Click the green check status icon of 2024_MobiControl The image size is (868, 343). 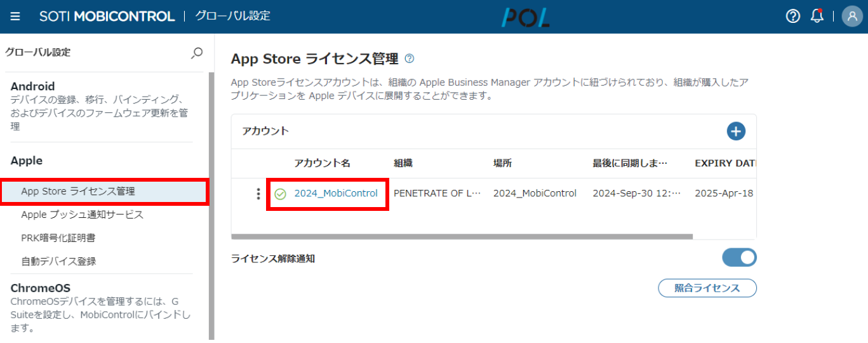pos(280,194)
